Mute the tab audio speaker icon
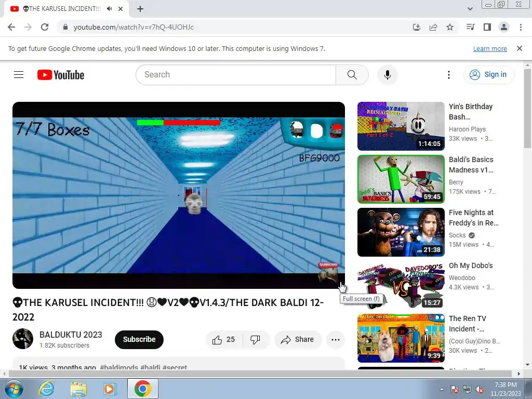 (109, 9)
